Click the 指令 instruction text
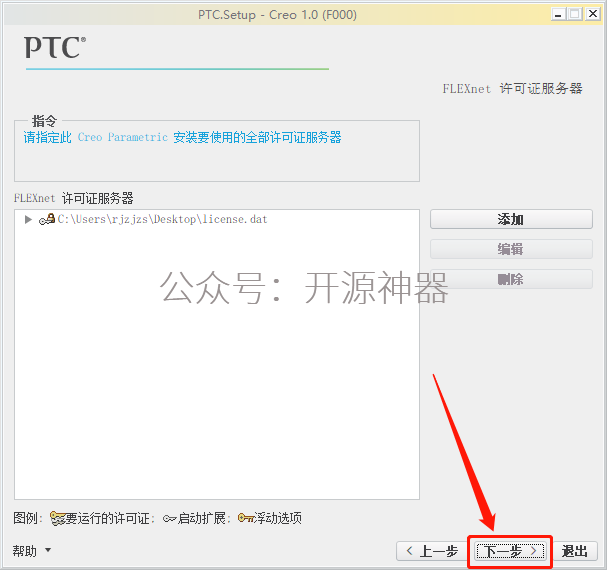 pos(182,137)
